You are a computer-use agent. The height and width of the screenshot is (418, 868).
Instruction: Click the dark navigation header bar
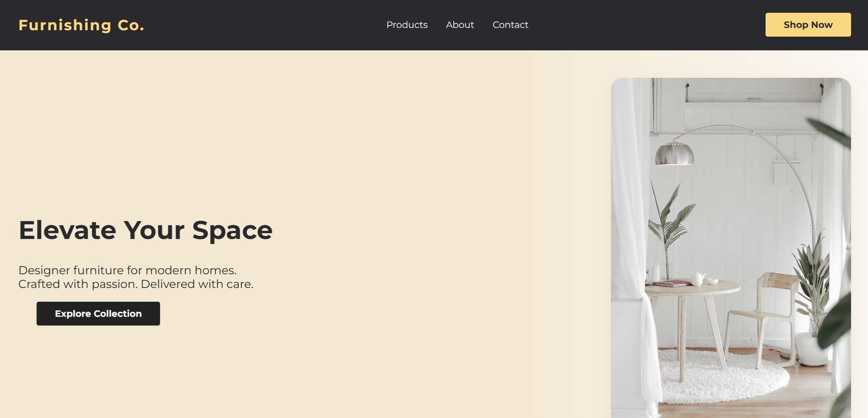tap(274, 25)
